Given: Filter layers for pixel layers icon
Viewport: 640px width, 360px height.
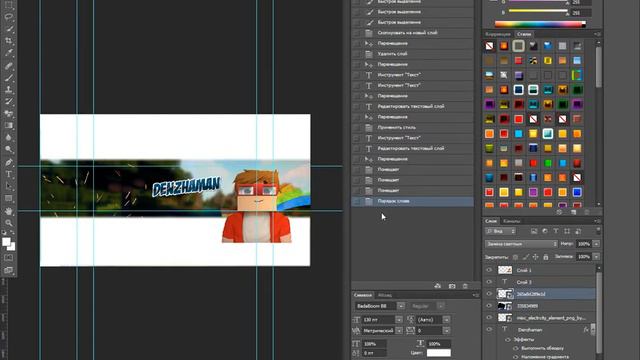Looking at the screenshot, I should coord(534,231).
